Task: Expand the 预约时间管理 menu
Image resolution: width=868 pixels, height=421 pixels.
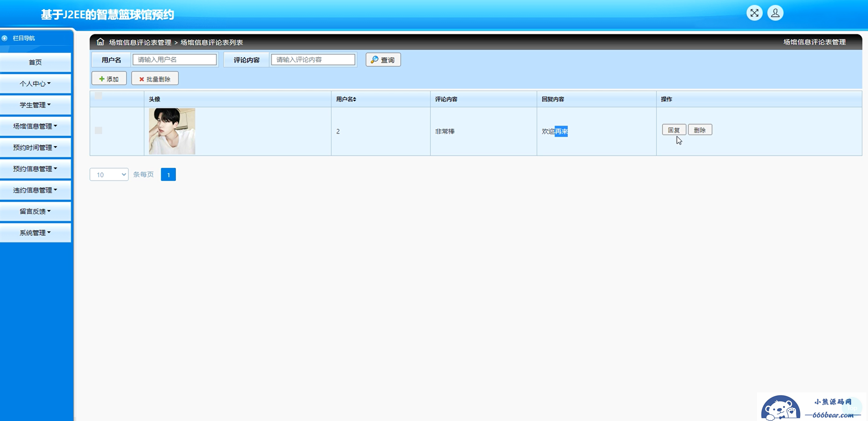Action: click(x=35, y=147)
